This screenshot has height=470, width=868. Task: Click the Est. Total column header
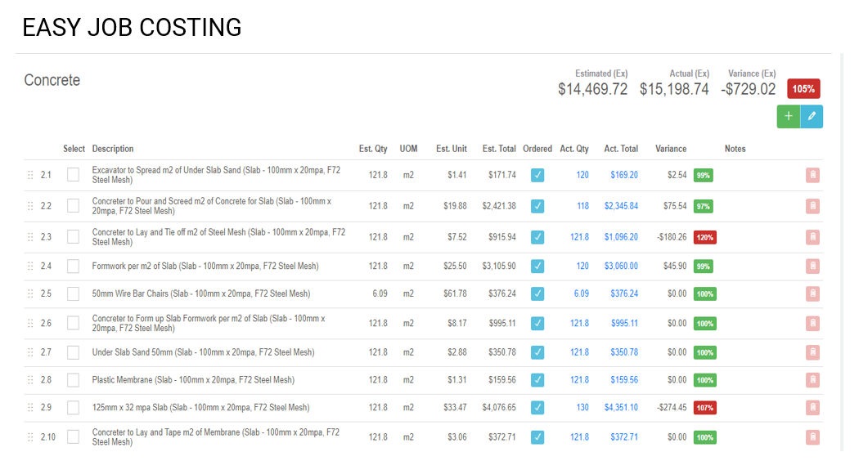coord(499,149)
